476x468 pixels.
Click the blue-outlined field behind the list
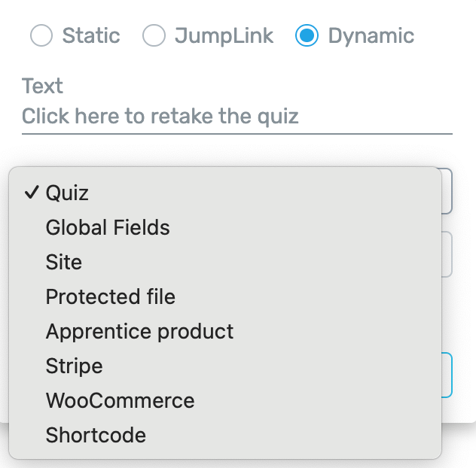[x=446, y=375]
